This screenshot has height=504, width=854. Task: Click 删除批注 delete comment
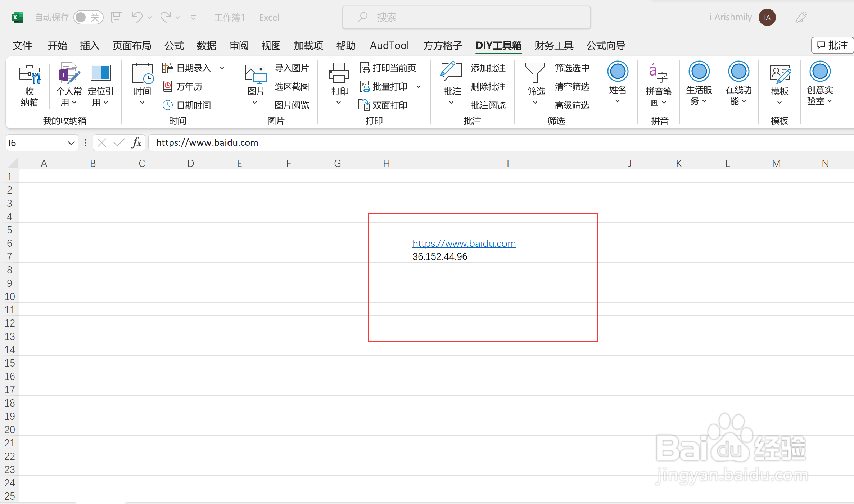coord(488,86)
